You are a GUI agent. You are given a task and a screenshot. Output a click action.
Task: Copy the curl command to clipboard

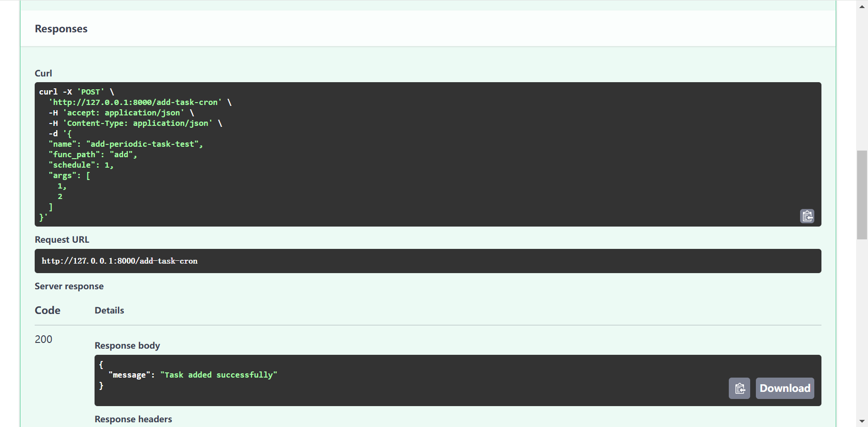[x=807, y=216]
